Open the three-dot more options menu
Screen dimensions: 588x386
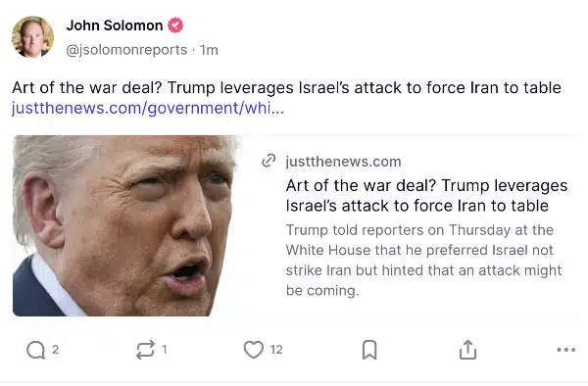pos(566,350)
